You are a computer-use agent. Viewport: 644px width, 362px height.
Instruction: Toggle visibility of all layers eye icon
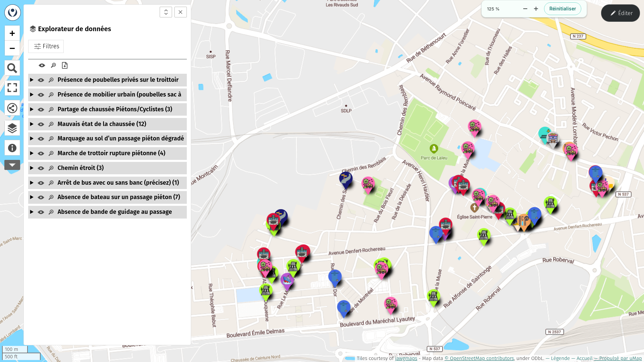[x=42, y=65]
